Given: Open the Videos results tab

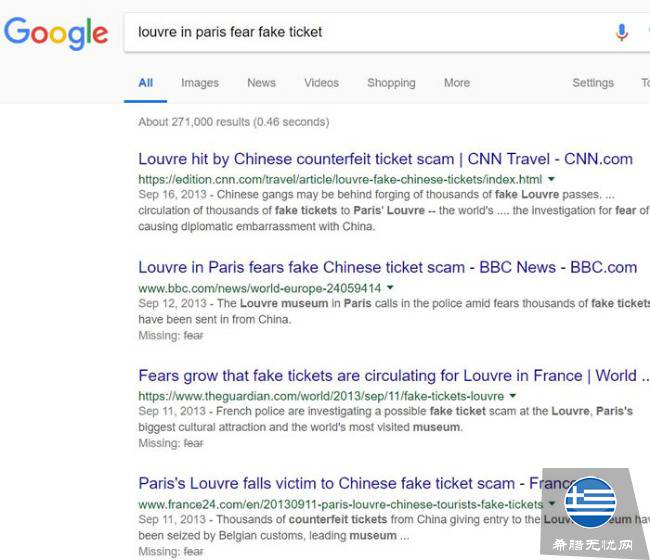Looking at the screenshot, I should 321,83.
